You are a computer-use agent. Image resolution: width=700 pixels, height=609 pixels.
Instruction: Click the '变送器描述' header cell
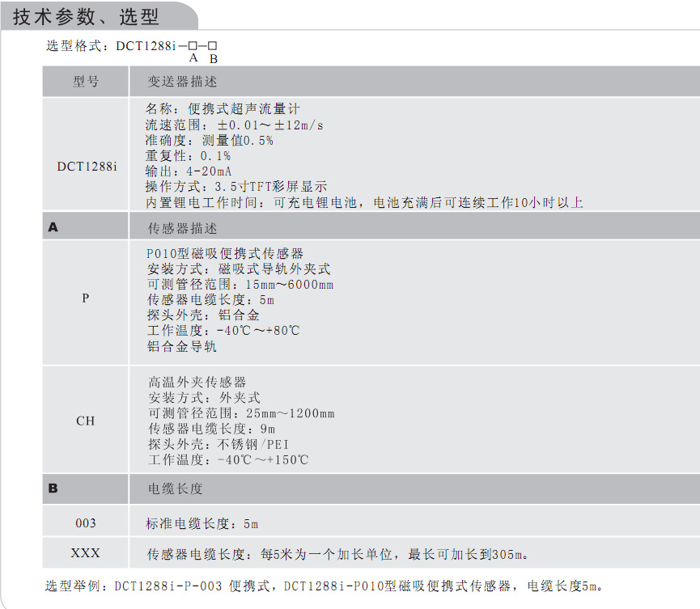tap(414, 81)
